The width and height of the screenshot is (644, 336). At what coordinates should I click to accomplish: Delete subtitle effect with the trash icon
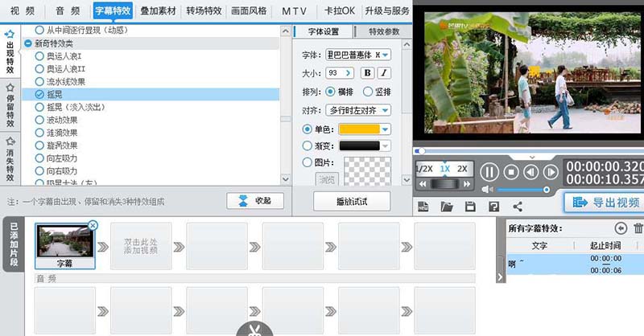click(638, 228)
